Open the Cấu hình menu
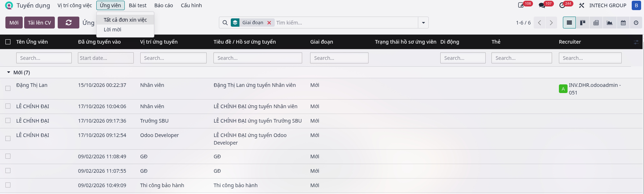This screenshot has width=644, height=194. [191, 5]
